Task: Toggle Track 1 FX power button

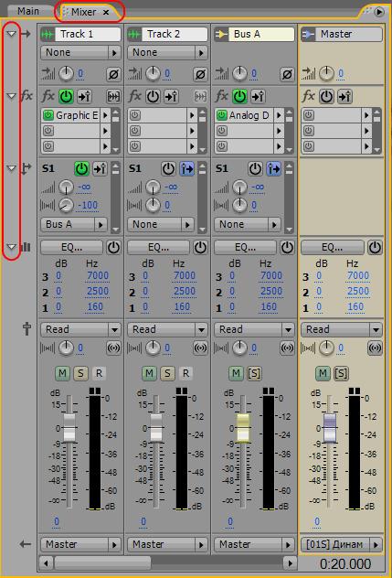Action: 67,97
